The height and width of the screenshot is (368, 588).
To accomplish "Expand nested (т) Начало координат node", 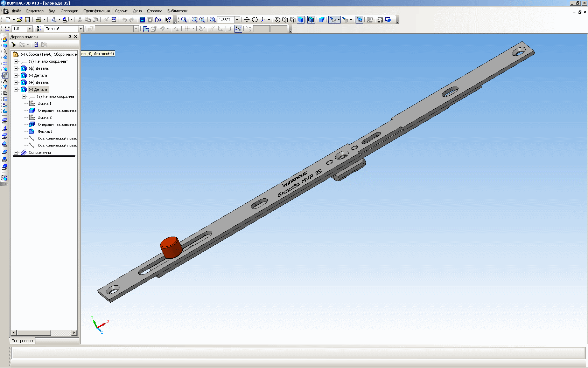I will (x=24, y=96).
